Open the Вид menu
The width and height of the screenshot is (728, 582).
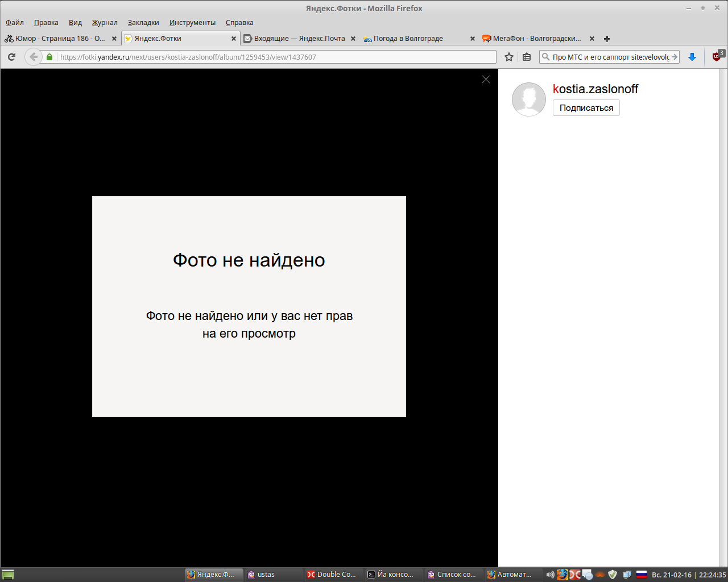tap(75, 23)
